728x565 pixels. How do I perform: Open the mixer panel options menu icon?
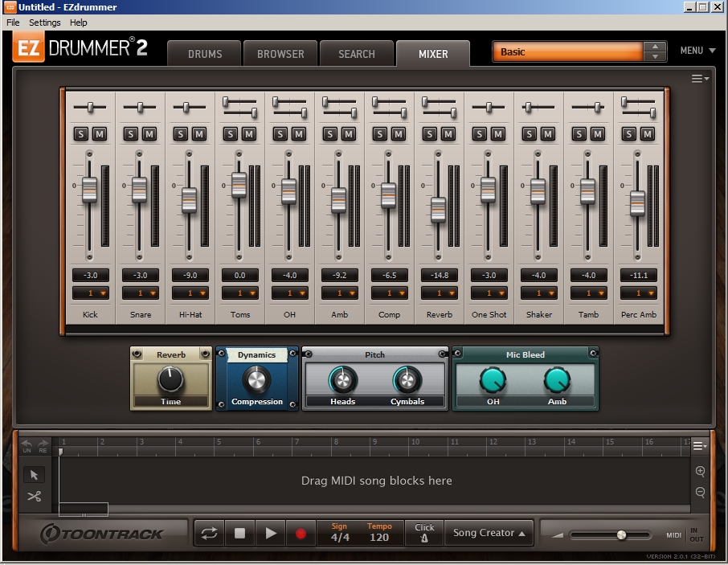click(x=700, y=79)
